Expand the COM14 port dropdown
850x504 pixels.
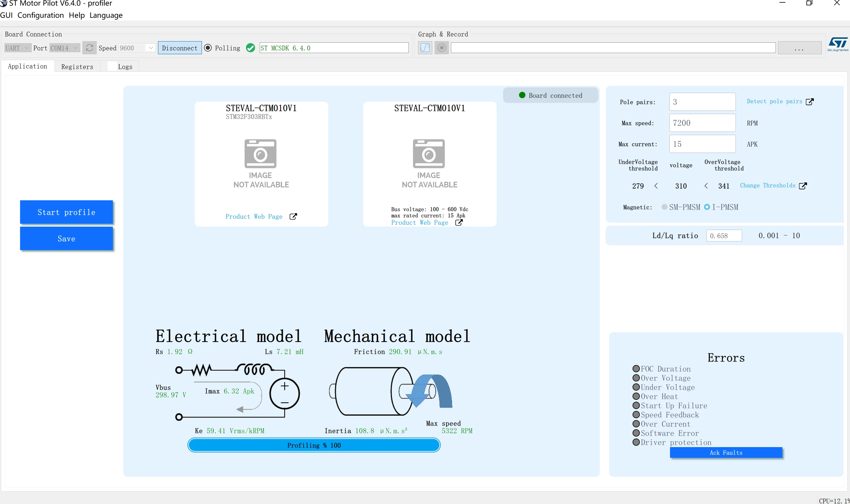(65, 48)
